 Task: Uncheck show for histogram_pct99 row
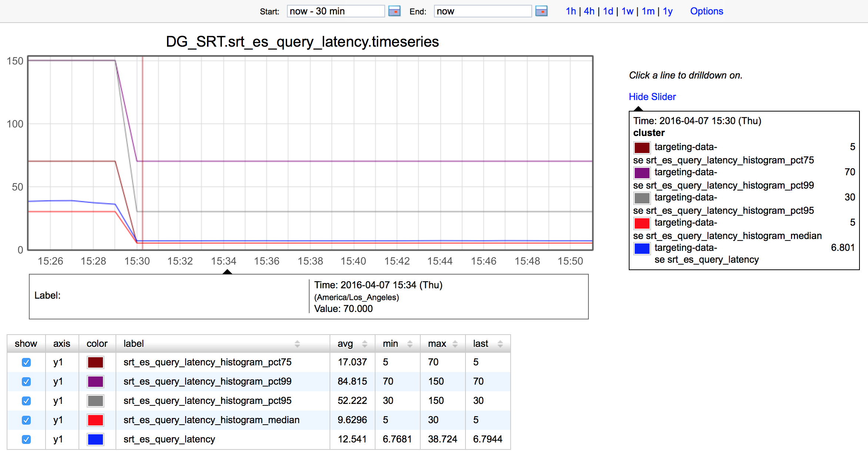(x=26, y=382)
